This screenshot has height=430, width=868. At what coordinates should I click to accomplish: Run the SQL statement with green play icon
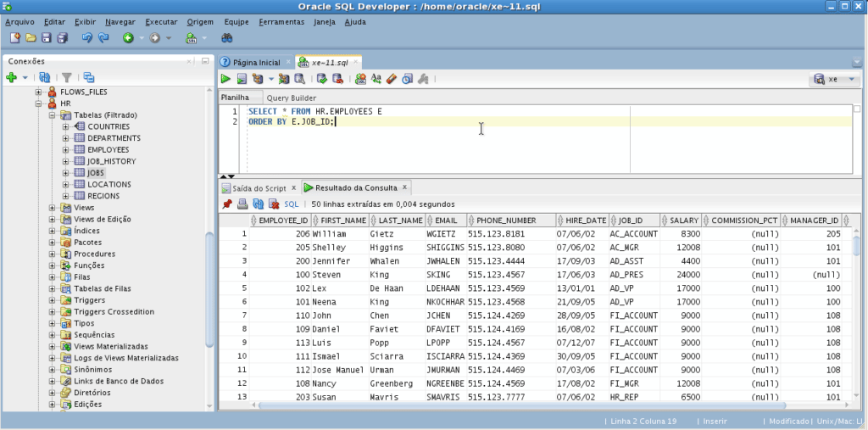[x=226, y=79]
